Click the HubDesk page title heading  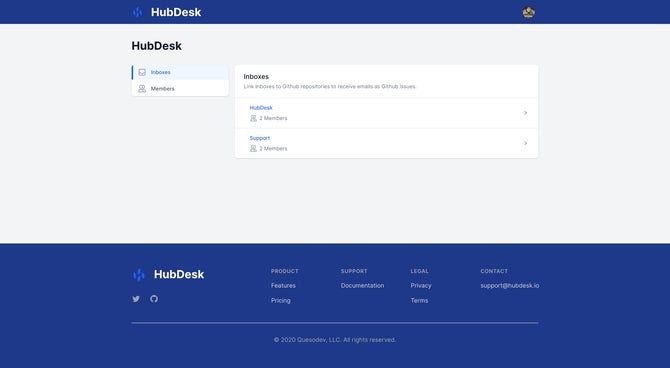click(156, 46)
